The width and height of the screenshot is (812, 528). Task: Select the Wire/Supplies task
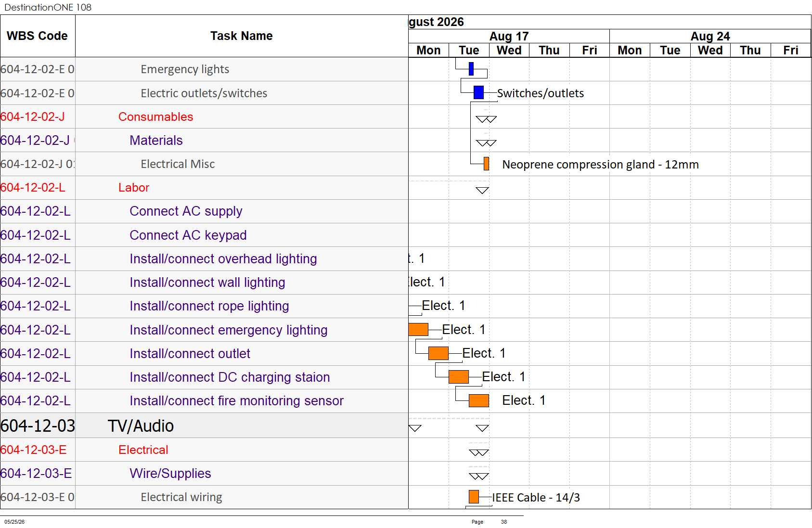[170, 473]
